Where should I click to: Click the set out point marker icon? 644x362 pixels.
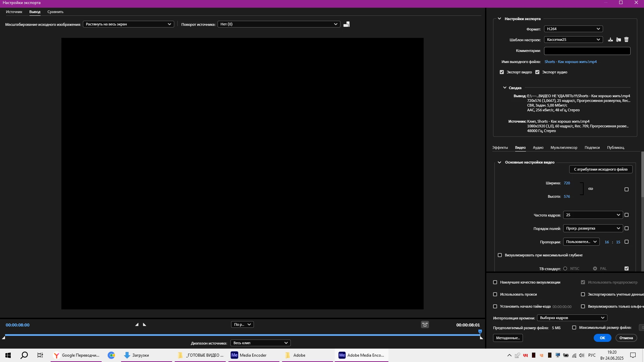145,324
